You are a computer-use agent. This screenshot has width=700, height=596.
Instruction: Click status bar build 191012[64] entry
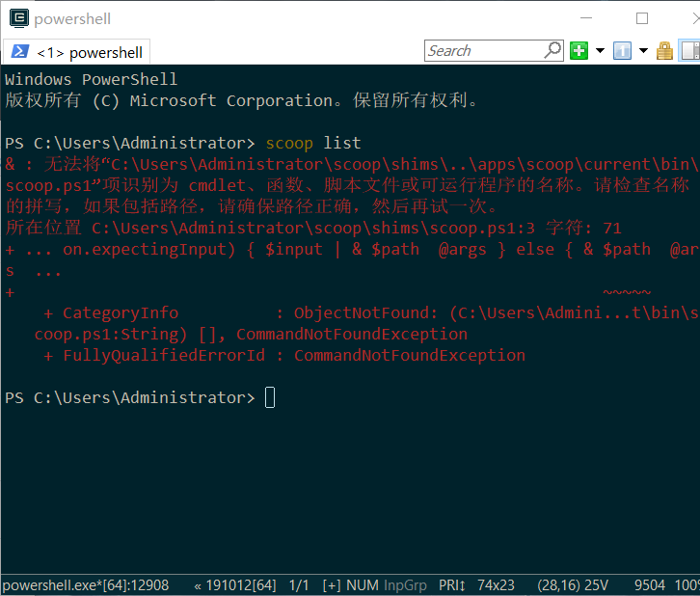(x=235, y=584)
